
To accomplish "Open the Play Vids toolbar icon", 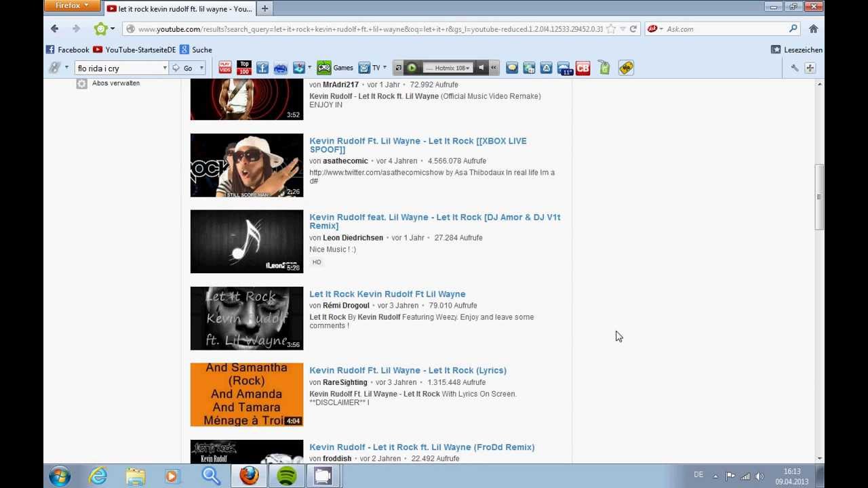I will pyautogui.click(x=225, y=68).
